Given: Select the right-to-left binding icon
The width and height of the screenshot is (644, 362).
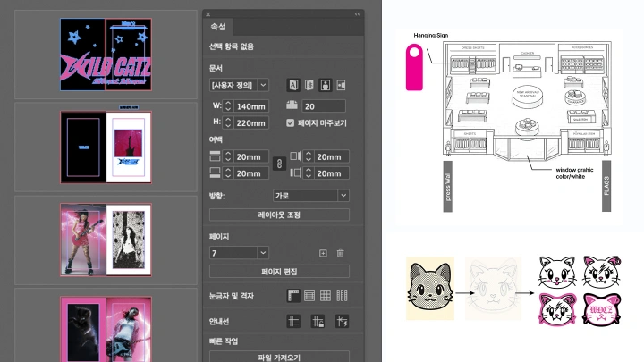Looking at the screenshot, I should coord(309,85).
